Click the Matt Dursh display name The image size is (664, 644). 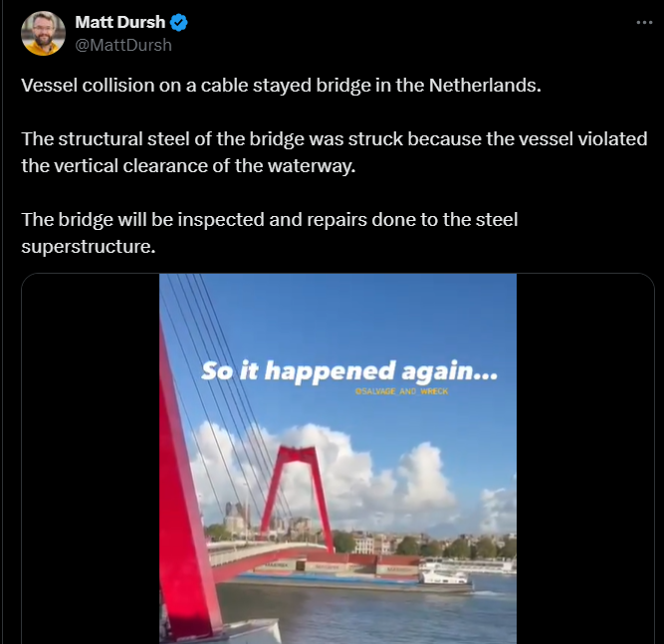120,22
